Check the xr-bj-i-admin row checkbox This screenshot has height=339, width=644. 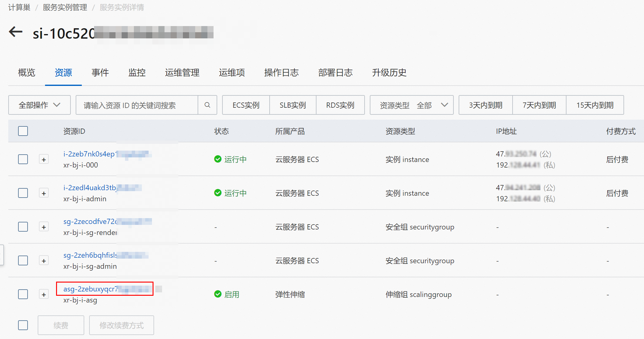(23, 193)
